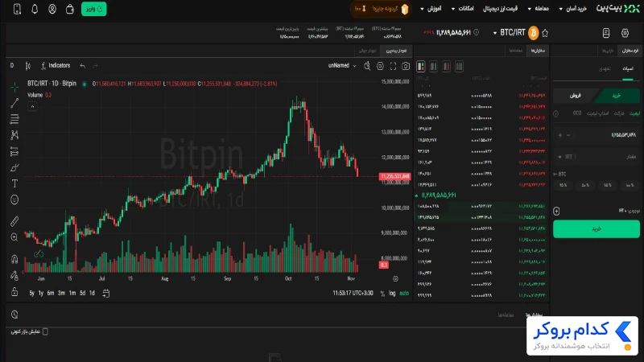Toggle percent scale on chart
Image resolution: width=644 pixels, height=362 pixels.
pos(382,294)
